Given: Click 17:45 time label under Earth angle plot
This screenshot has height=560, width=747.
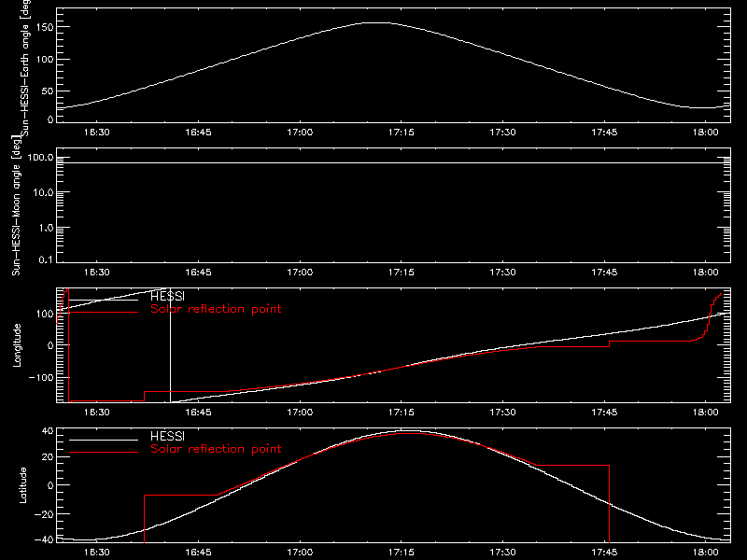Looking at the screenshot, I should tap(604, 133).
